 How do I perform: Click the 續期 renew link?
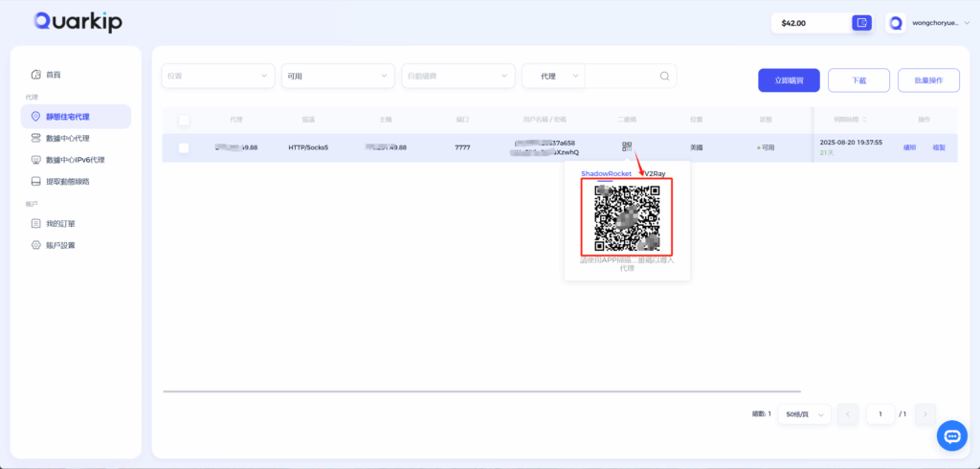(x=909, y=147)
